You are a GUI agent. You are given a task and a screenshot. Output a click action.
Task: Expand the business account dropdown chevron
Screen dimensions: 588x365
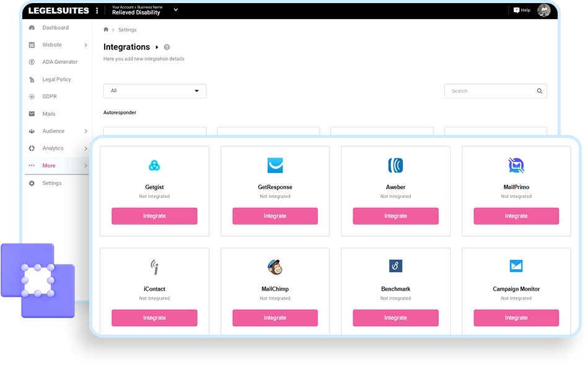pos(176,10)
